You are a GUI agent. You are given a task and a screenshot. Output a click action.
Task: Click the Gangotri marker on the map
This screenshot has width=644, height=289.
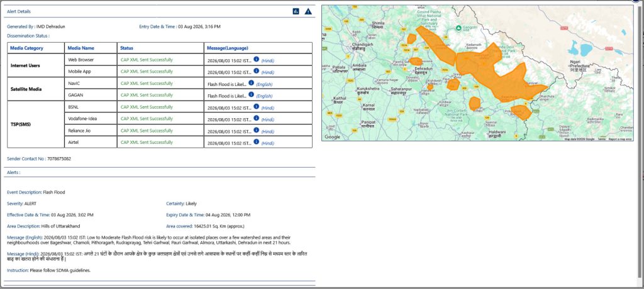coord(459,28)
